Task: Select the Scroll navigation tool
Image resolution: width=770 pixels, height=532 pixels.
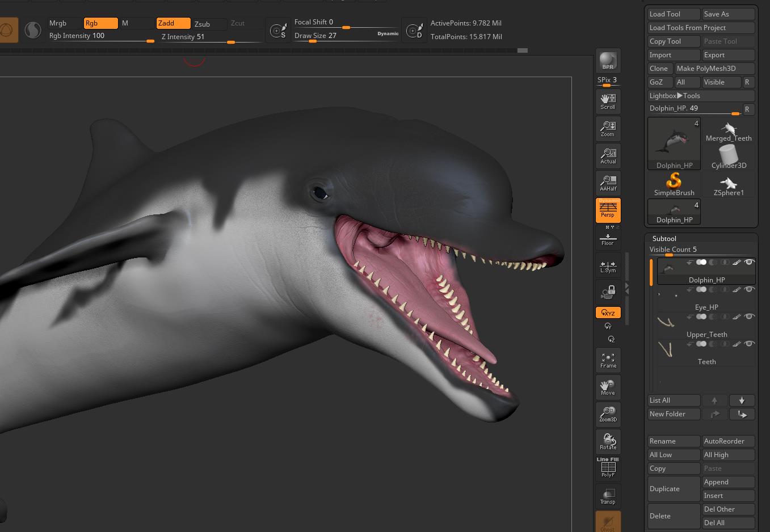Action: point(608,102)
